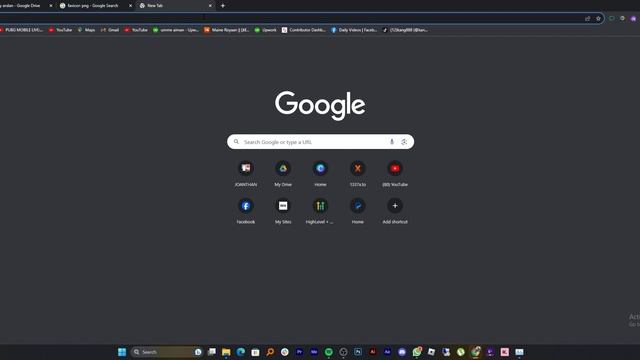
Task: Open the JONATHAN shortcut tile
Action: point(246,173)
